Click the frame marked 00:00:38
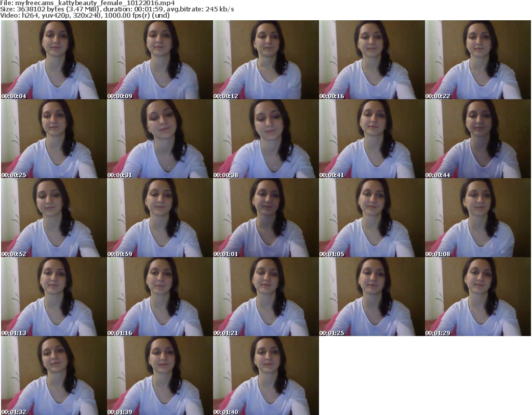The image size is (532, 415). pos(266,139)
